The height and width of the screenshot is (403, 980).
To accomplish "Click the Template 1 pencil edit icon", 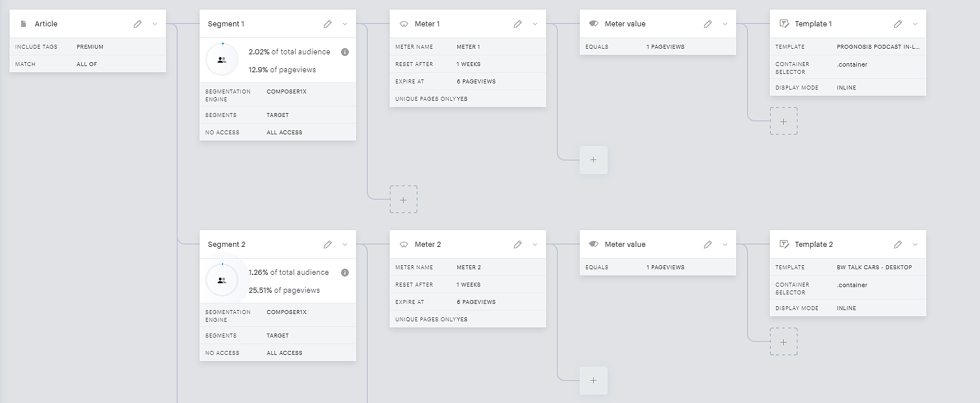I will [898, 24].
